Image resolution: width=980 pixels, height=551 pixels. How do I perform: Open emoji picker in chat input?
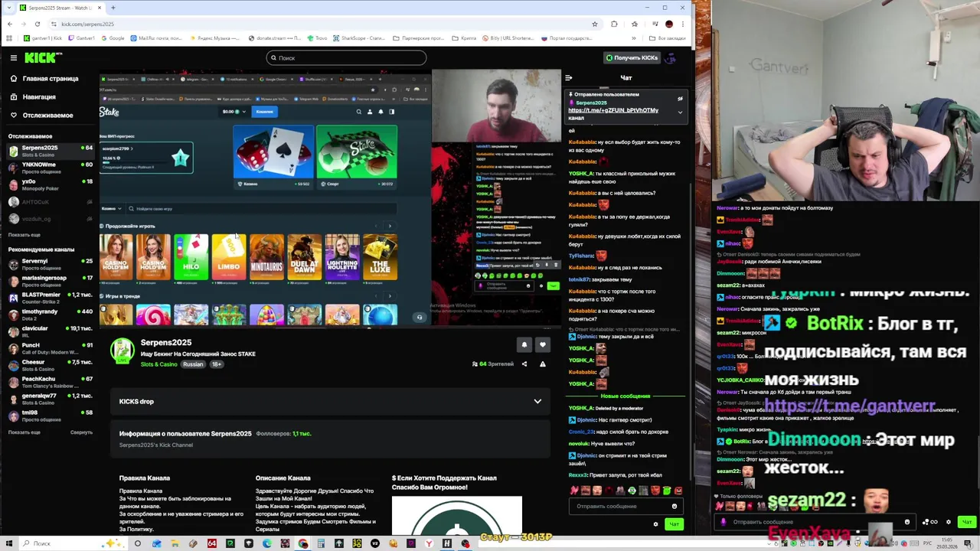pyautogui.click(x=675, y=506)
